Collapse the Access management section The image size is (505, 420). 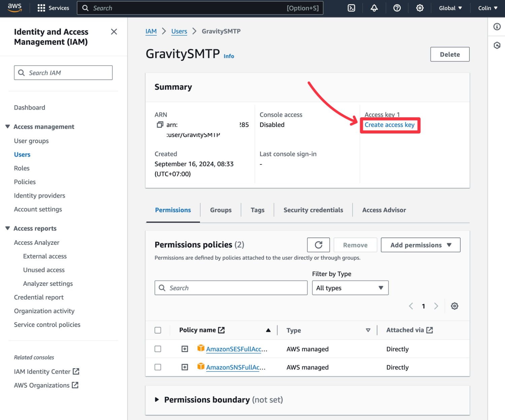(8, 126)
